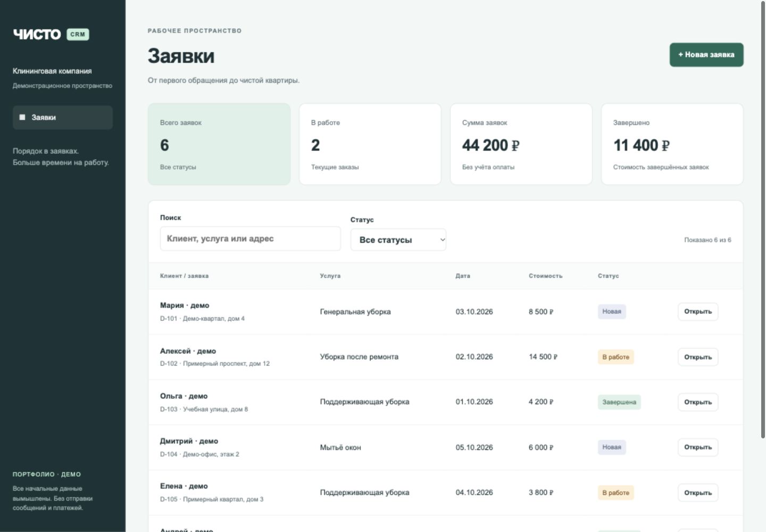Click the Заявки page heading

click(181, 56)
